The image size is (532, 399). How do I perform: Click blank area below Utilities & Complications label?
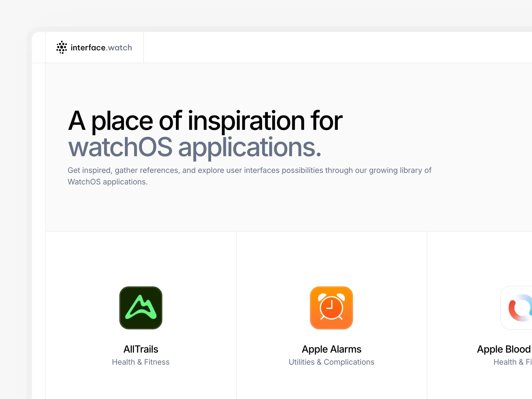[x=331, y=385]
